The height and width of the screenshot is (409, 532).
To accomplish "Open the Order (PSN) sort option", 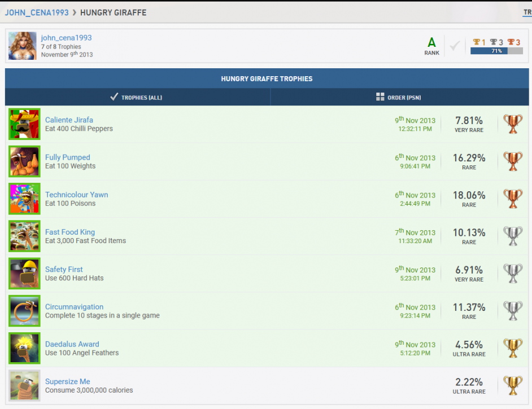I will pos(399,98).
